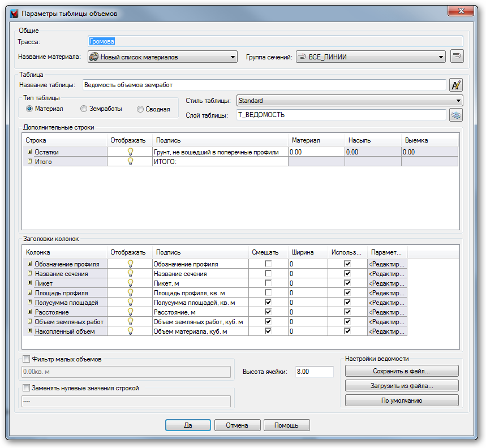This screenshot has height=448, width=486.
Task: Toggle the Расстояние column lightbulb icon
Action: coord(130,312)
